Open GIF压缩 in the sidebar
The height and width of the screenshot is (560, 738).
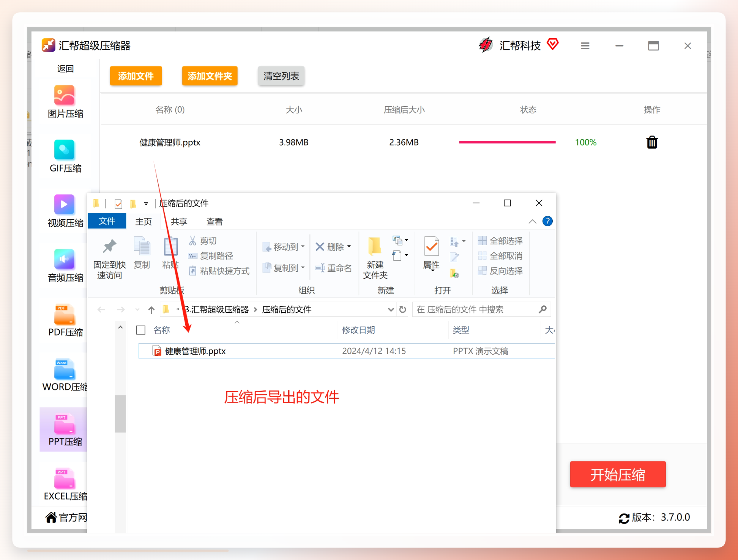click(x=65, y=156)
